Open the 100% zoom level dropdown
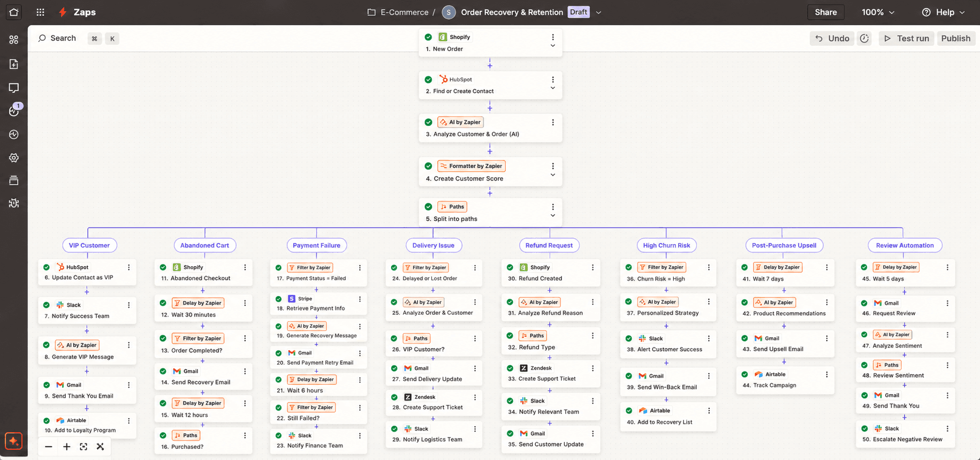Screen dimensions: 980x460 coord(878,12)
